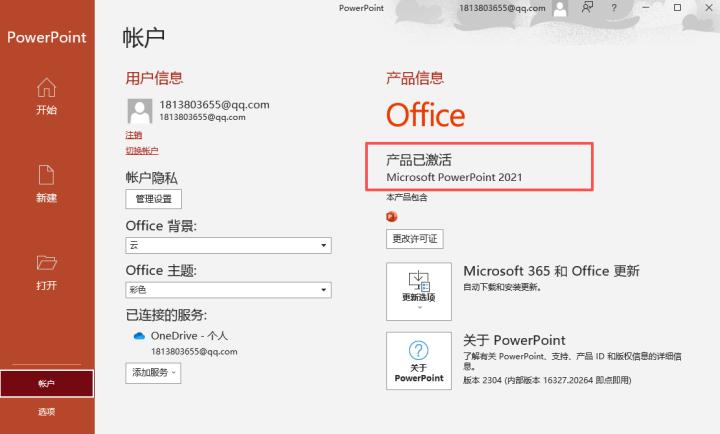Click the 关于 PowerPoint button
The width and height of the screenshot is (720, 434).
(419, 361)
